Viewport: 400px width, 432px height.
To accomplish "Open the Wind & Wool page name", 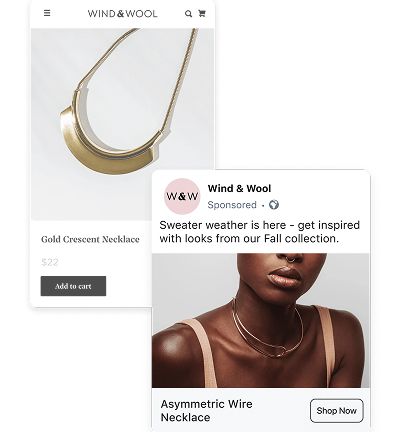I will (239, 189).
